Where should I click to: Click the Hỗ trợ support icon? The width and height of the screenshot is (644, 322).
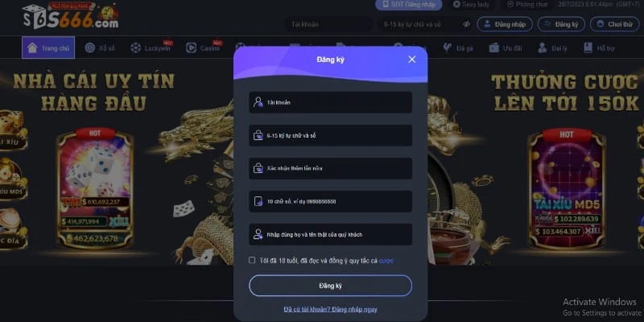(x=588, y=47)
